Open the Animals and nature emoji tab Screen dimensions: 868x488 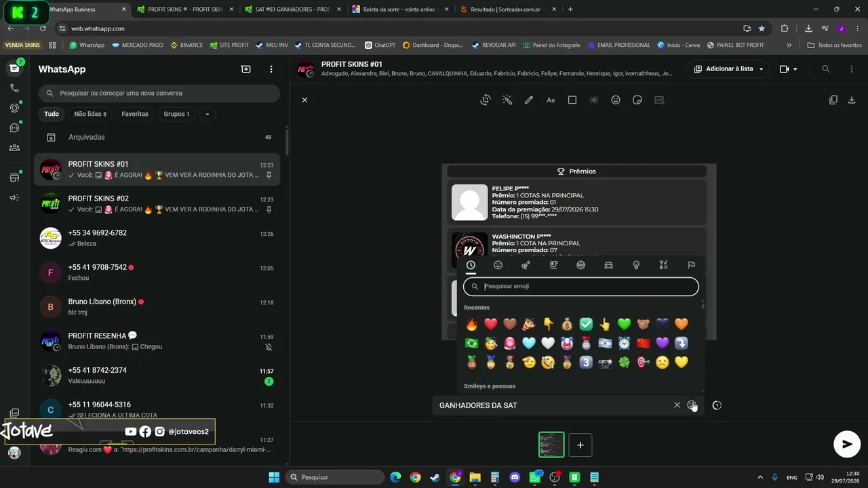tap(526, 265)
